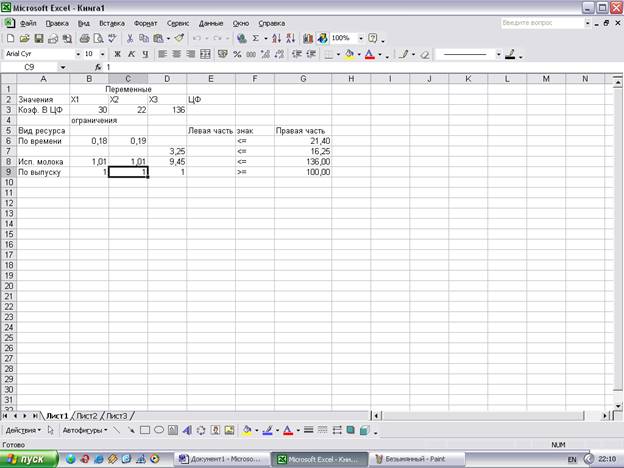Toggle underline formatting (Ч button)
Screen dimensions: 624x468
145,54
